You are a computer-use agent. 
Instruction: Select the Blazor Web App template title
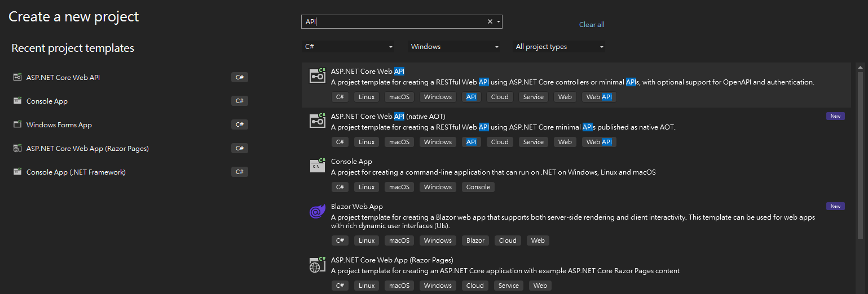click(x=356, y=207)
